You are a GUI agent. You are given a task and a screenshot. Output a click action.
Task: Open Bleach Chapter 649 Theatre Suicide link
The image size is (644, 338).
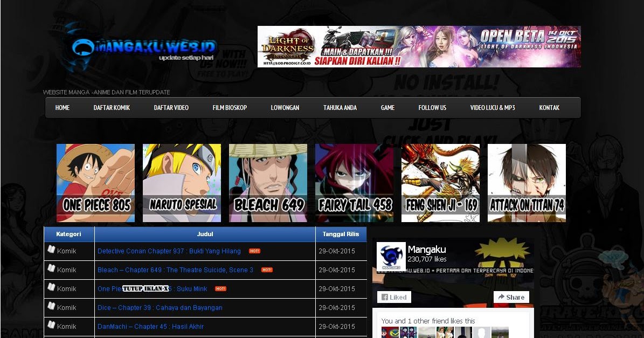click(175, 270)
